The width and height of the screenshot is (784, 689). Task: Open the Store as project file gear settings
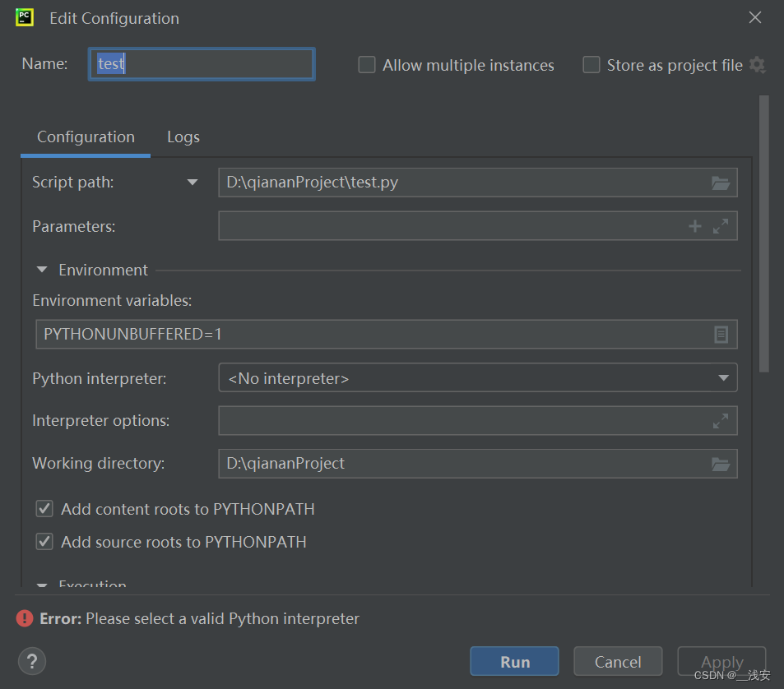click(757, 65)
